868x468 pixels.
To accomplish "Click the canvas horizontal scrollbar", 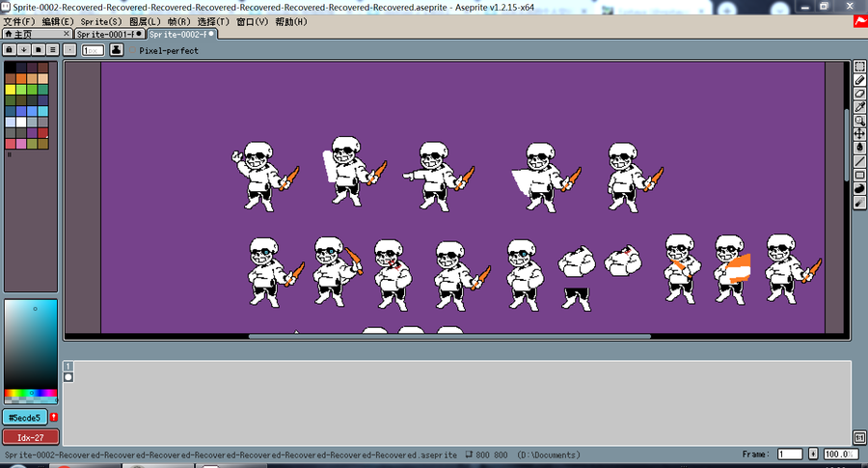I will click(x=449, y=336).
